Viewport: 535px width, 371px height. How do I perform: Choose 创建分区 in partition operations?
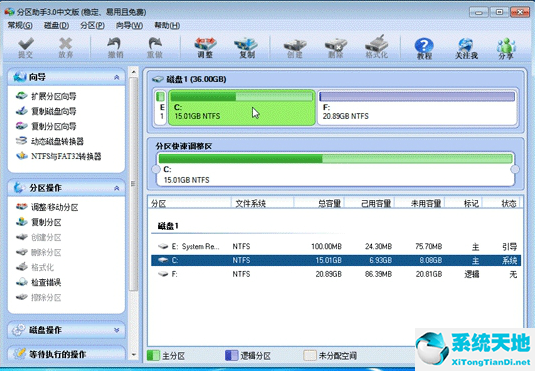[38, 237]
